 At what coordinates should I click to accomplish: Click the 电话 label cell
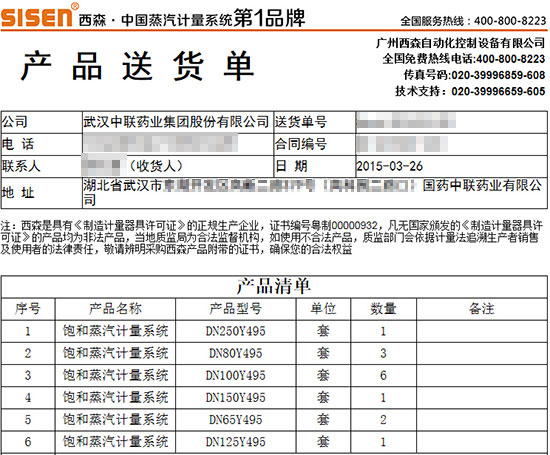[x=41, y=144]
